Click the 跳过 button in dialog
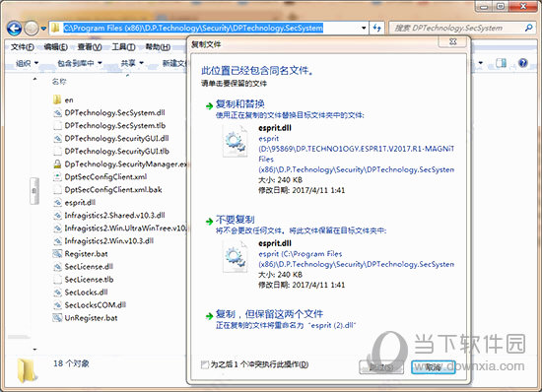 (381, 366)
